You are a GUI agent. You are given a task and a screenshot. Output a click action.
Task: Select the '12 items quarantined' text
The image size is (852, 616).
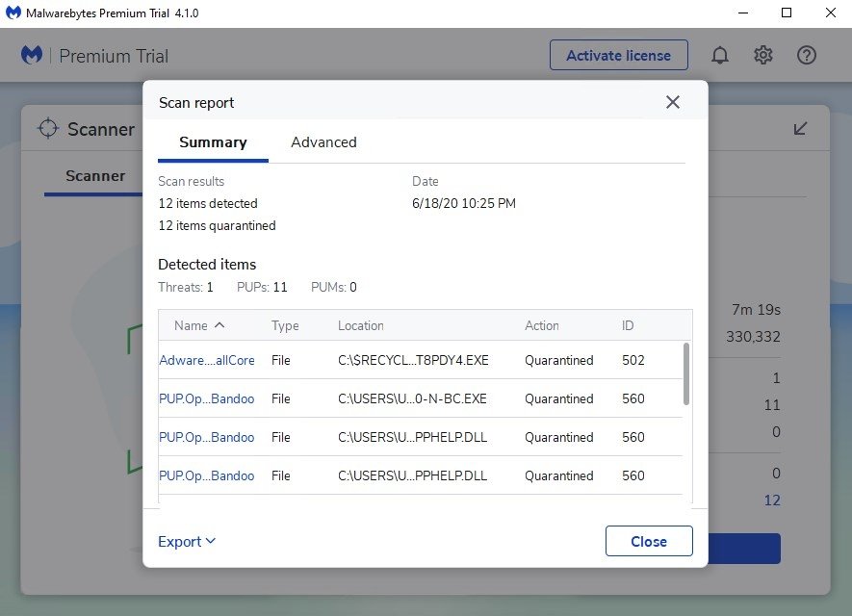tap(217, 225)
